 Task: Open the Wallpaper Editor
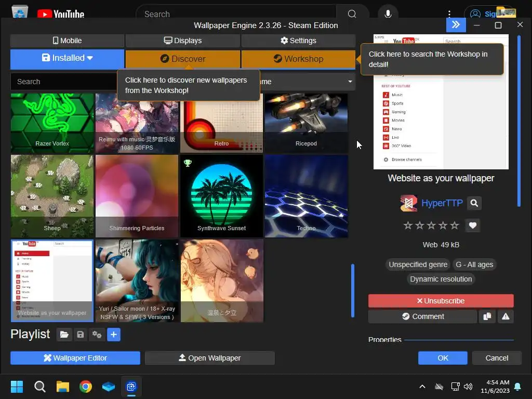click(75, 358)
